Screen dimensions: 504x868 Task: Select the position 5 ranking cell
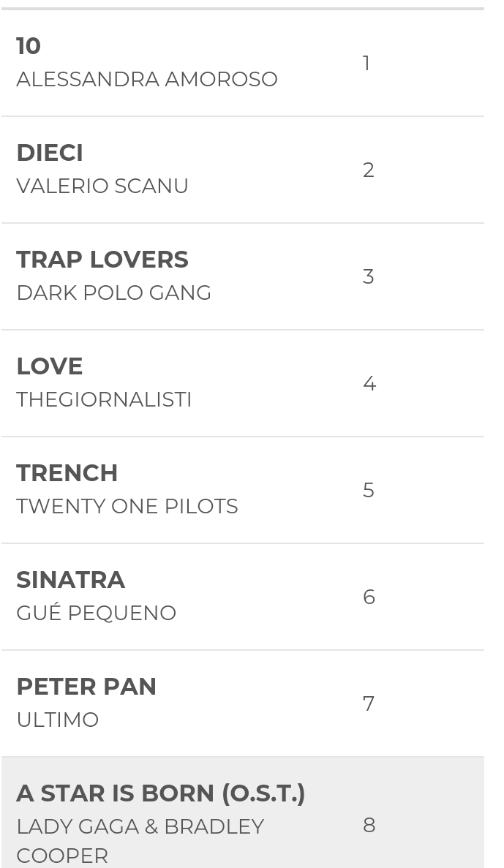pyautogui.click(x=369, y=491)
